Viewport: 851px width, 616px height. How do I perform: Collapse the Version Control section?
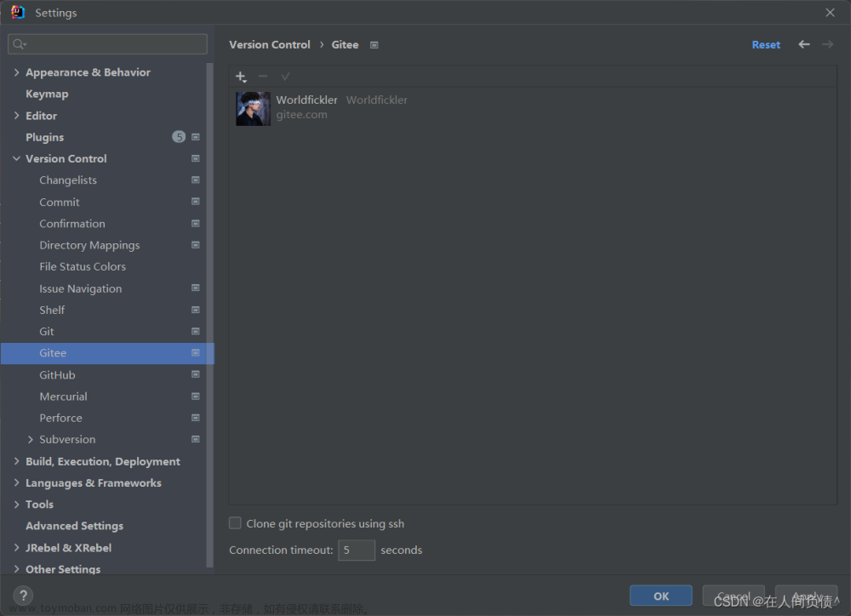16,158
